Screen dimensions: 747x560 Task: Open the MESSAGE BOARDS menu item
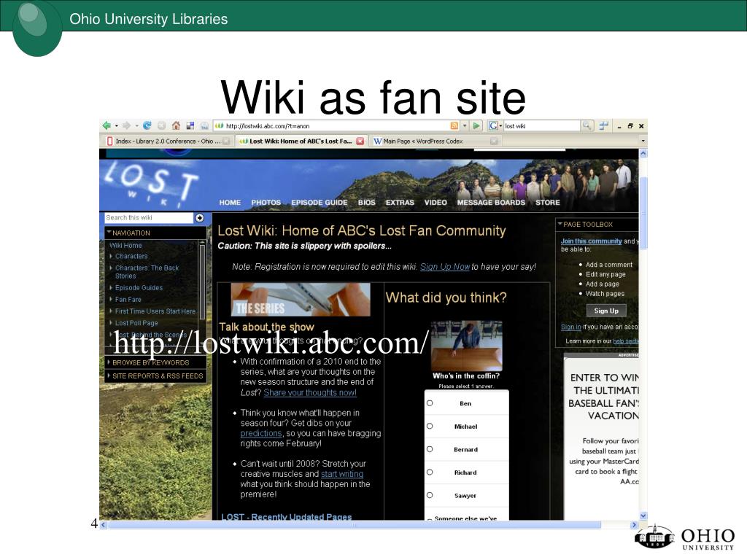pos(491,203)
